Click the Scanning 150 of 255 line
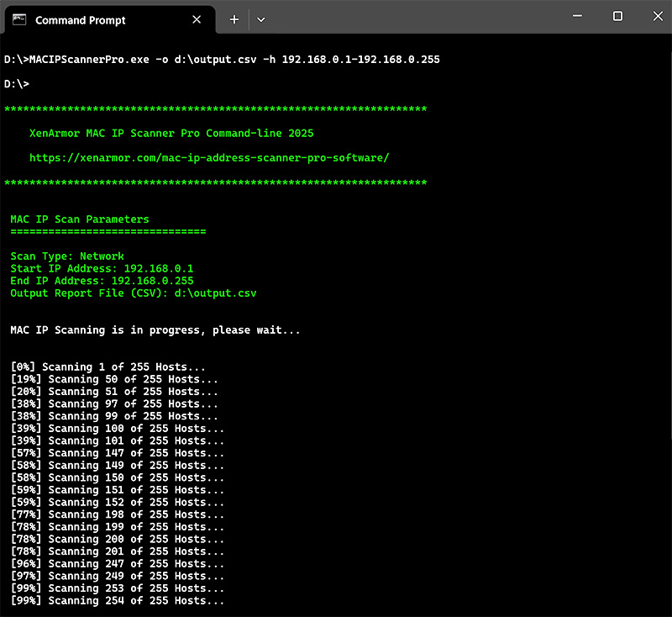The width and height of the screenshot is (672, 617). 118,477
